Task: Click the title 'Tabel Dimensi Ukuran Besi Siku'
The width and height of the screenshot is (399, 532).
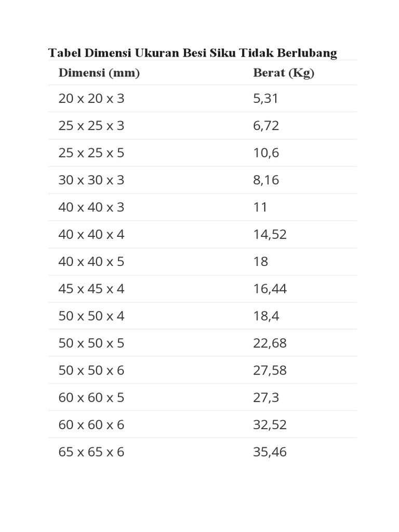Action: pos(193,53)
